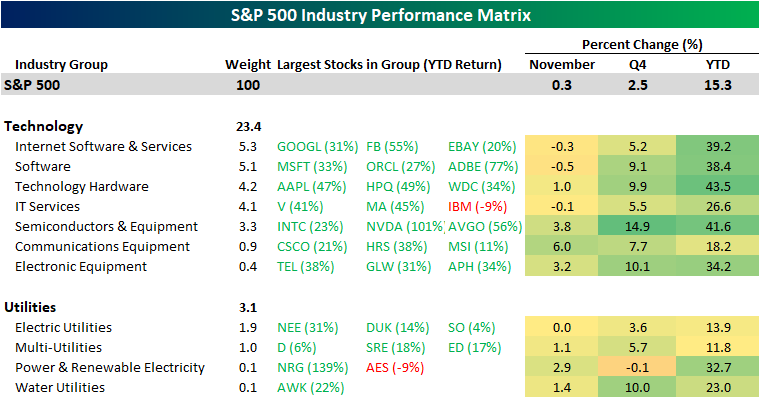Click the red AES (-9%) ticker

tap(395, 368)
